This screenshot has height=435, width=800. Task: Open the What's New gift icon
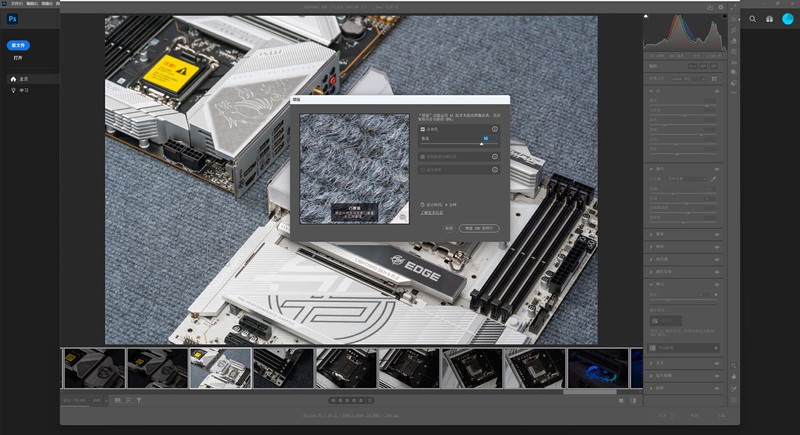tap(769, 19)
